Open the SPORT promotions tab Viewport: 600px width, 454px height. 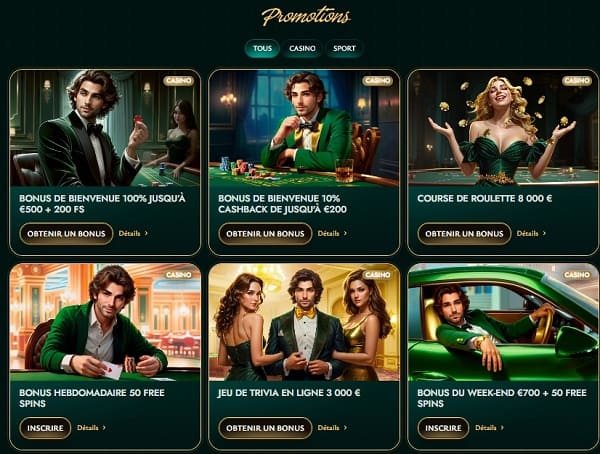(x=344, y=49)
